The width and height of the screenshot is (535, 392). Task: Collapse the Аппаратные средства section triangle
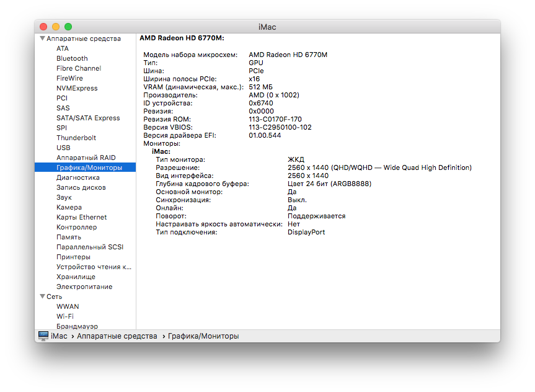42,38
